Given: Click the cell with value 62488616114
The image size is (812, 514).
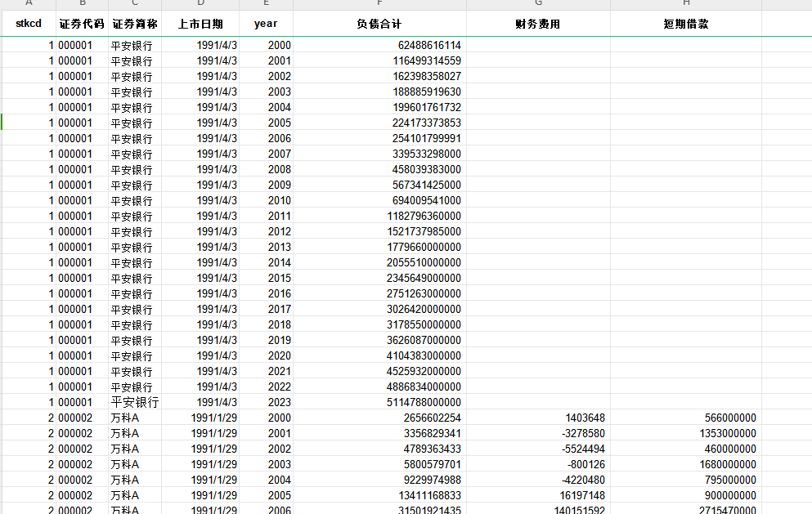Looking at the screenshot, I should [x=379, y=45].
